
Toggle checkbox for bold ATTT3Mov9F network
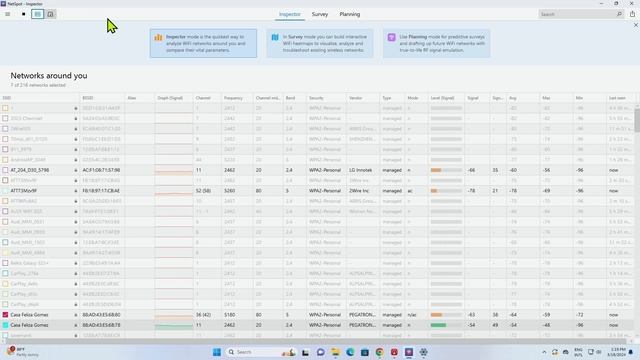click(x=5, y=191)
